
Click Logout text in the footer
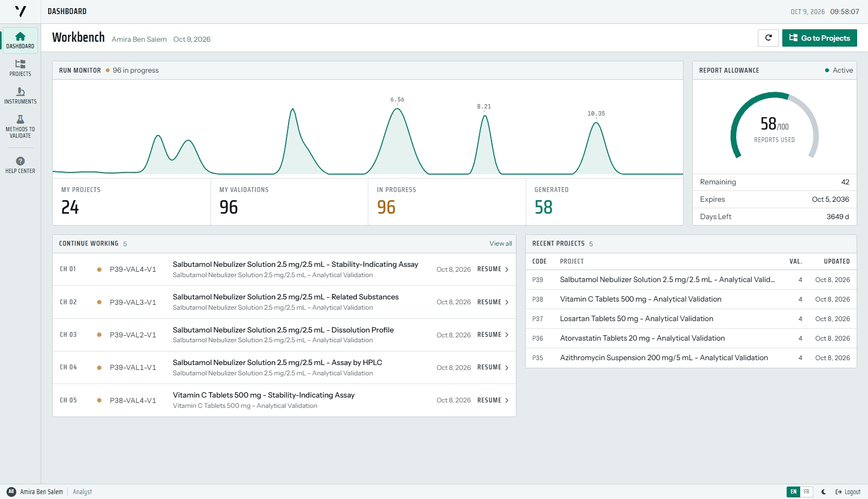(x=852, y=492)
